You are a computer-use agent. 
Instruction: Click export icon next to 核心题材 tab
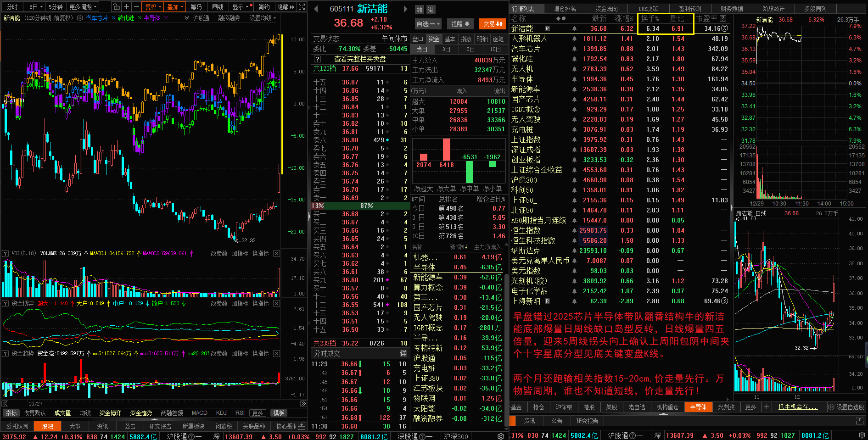pos(302,426)
